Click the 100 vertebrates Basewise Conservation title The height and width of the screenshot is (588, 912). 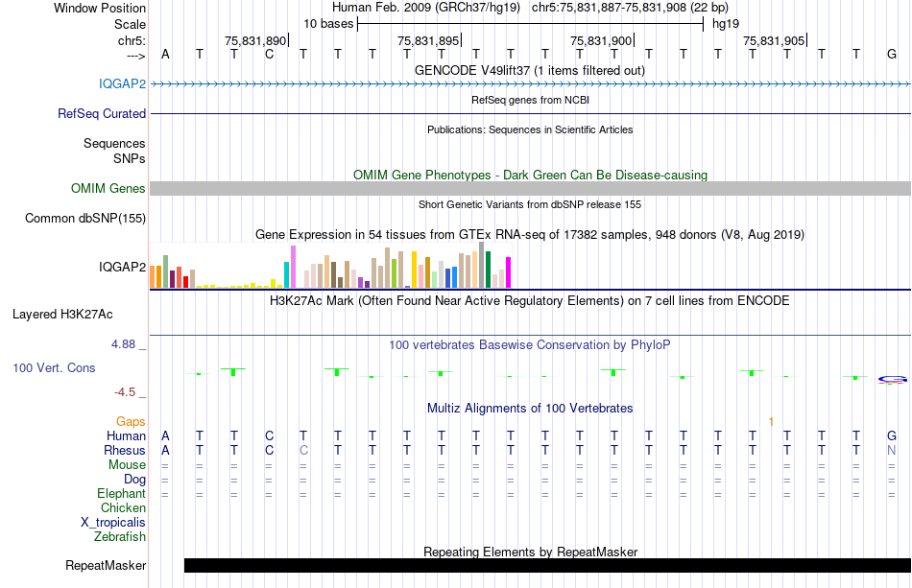pos(530,344)
